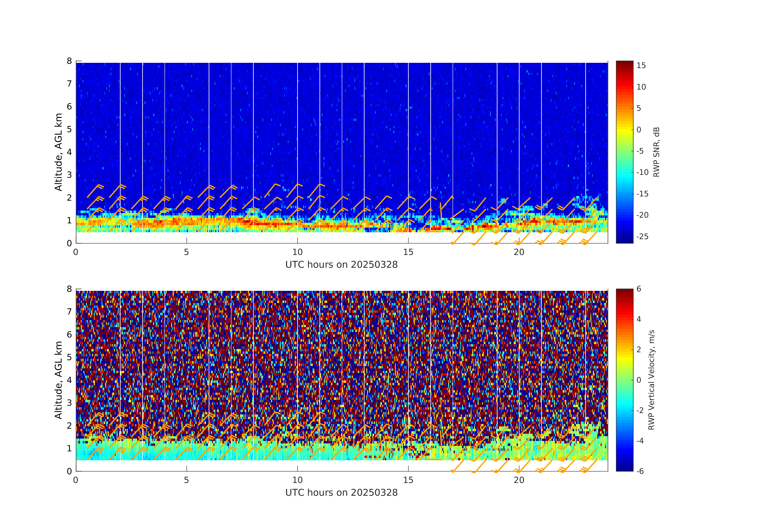The width and height of the screenshot is (775, 532).
Task: Click the x-axis tick label 15 on the bottom plot
Action: pos(408,480)
